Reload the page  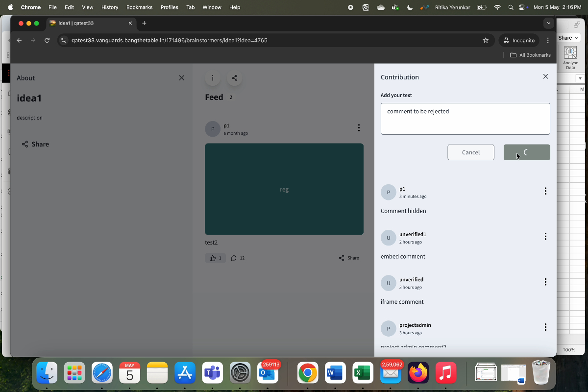tap(47, 40)
